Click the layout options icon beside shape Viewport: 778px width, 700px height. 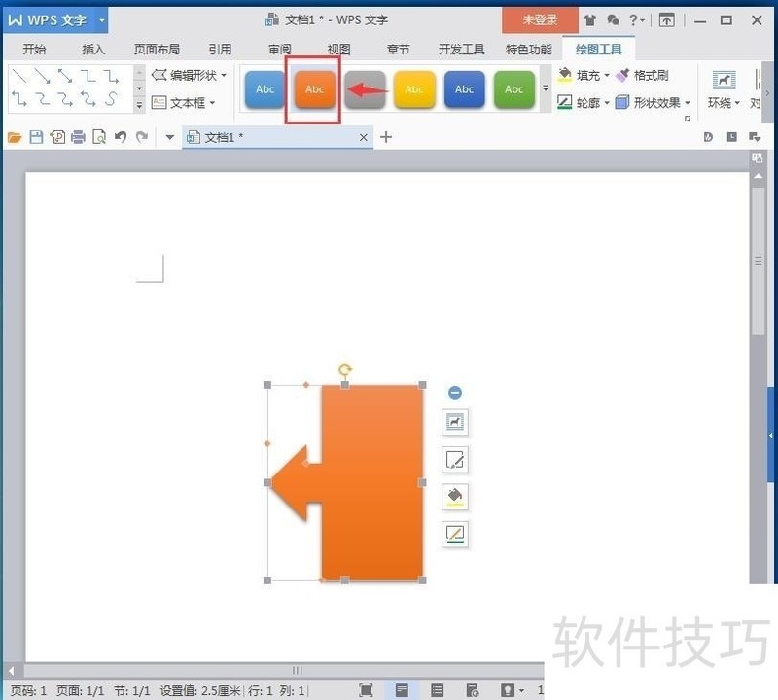click(455, 422)
